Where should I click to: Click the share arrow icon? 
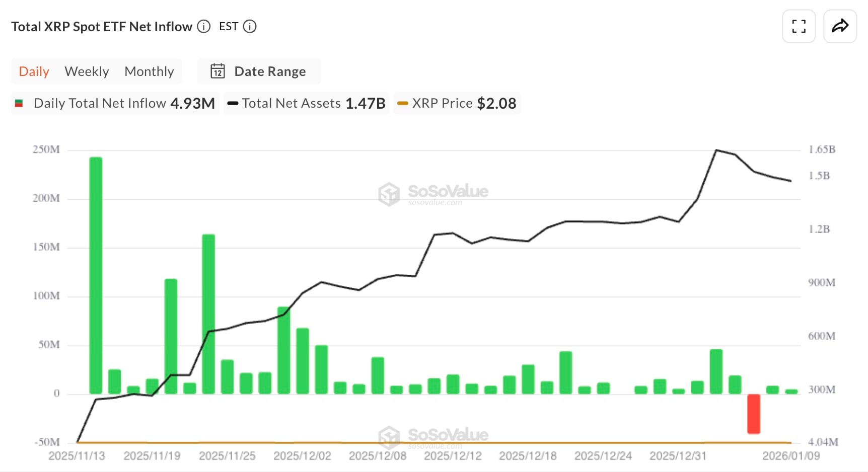(x=840, y=26)
